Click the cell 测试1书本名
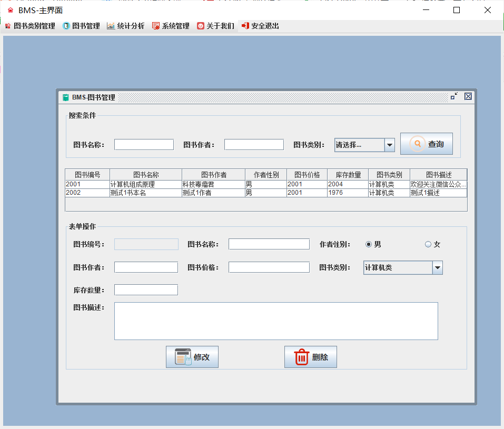This screenshot has width=504, height=429. (x=146, y=193)
